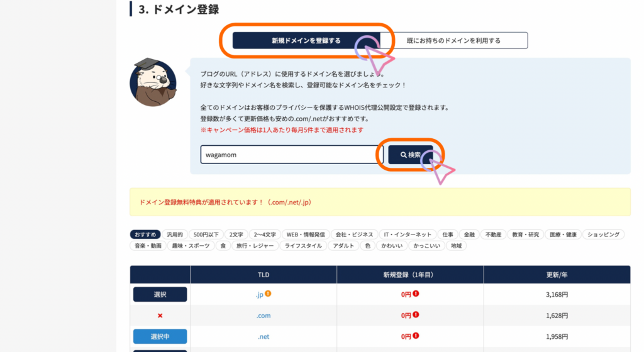This screenshot has width=644, height=352.
Task: Switch to 新規ドメインを登録する tab
Action: click(306, 41)
